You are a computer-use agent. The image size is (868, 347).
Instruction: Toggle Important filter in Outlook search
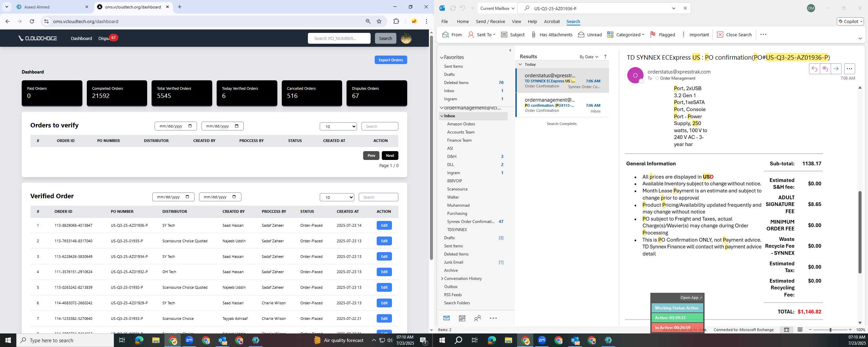pos(695,35)
